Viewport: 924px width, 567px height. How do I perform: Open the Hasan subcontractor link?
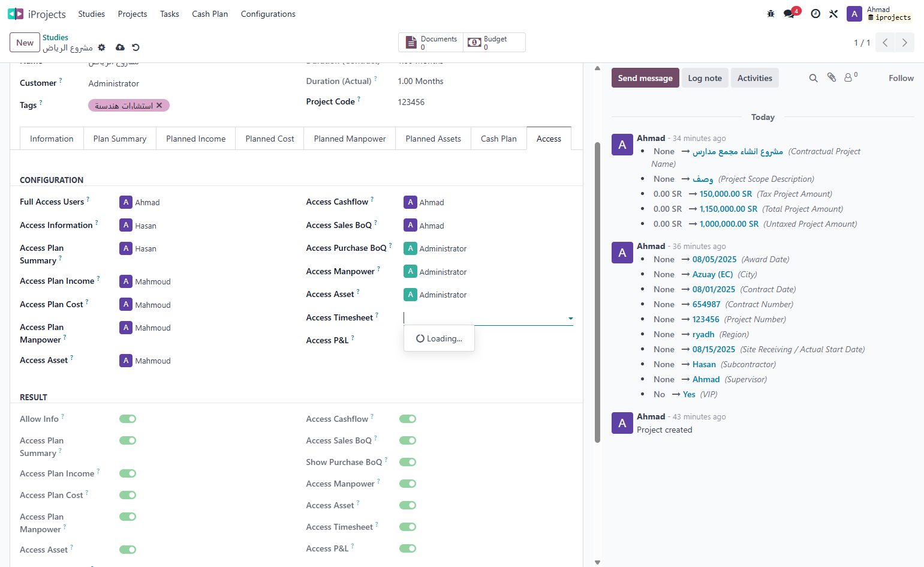[704, 364]
